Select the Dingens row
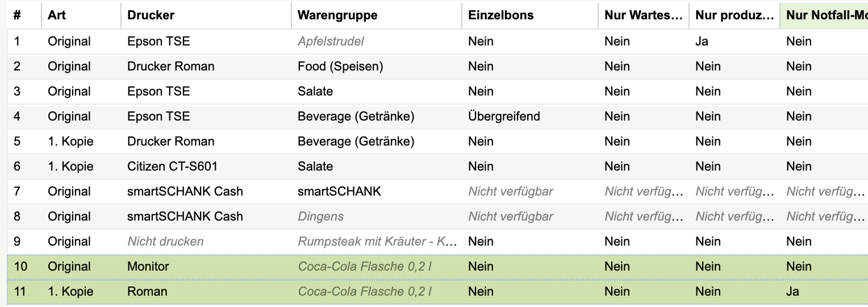868x307 pixels. click(x=437, y=217)
